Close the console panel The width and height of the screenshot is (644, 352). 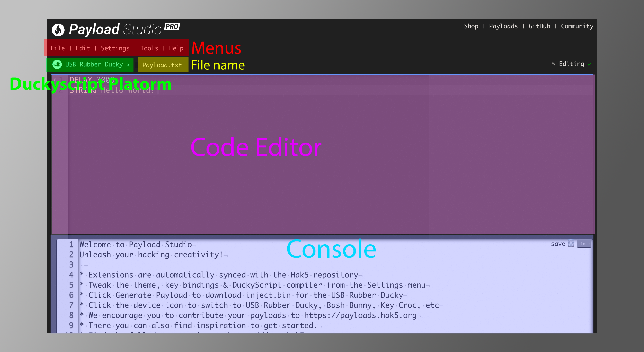point(584,244)
